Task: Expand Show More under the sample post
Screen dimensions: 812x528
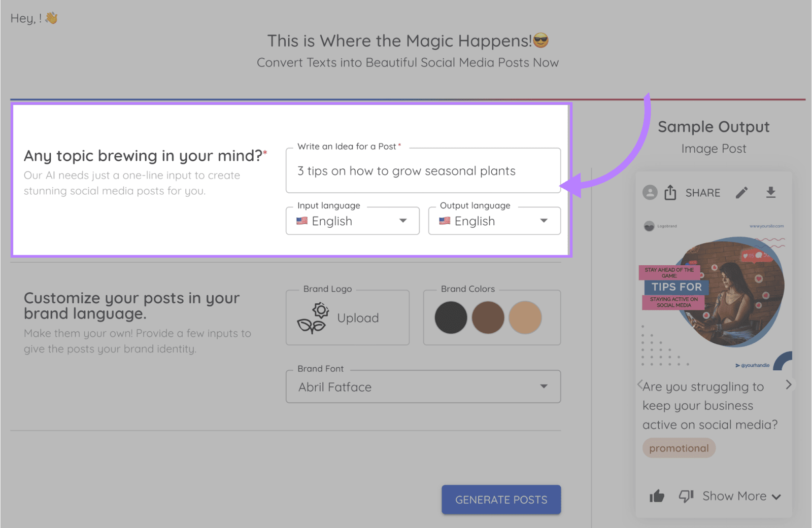Action: (734, 496)
